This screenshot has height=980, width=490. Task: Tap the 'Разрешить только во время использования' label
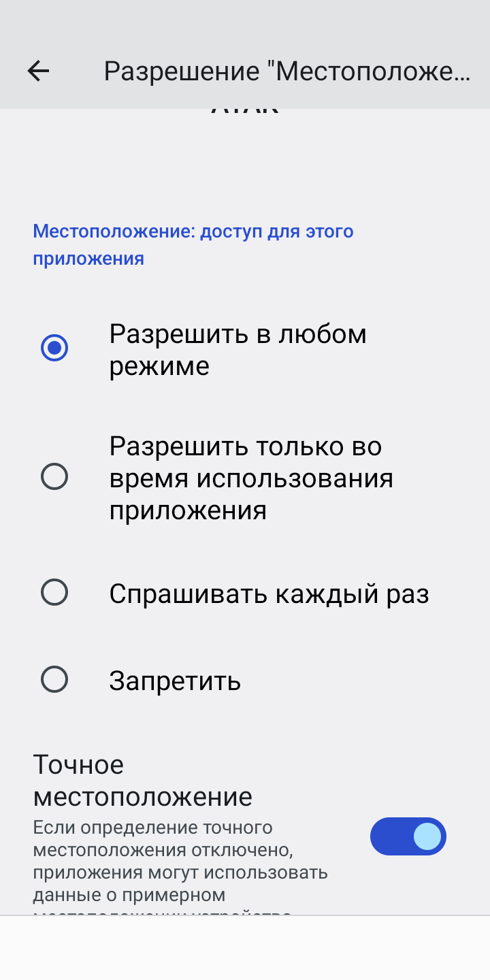pos(251,478)
